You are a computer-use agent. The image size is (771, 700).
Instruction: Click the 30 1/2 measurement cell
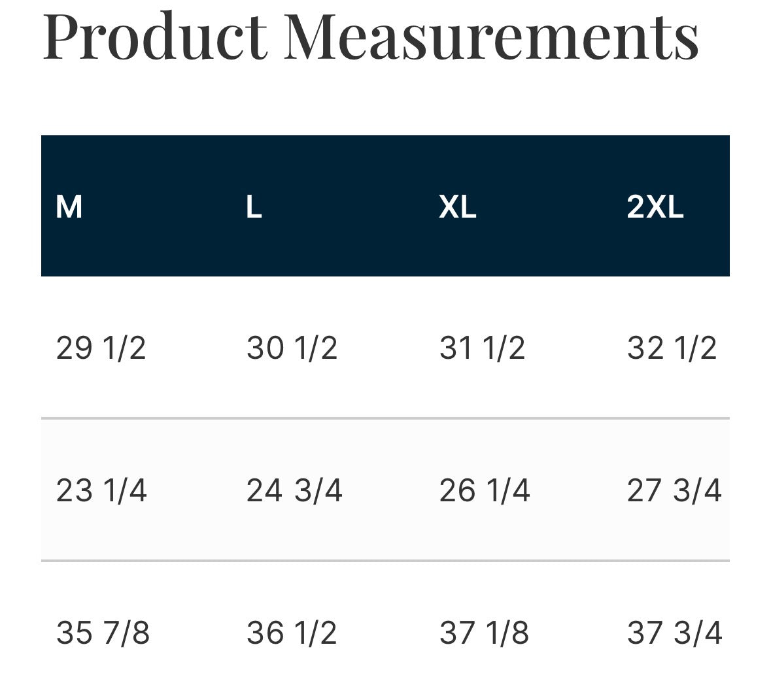[292, 348]
